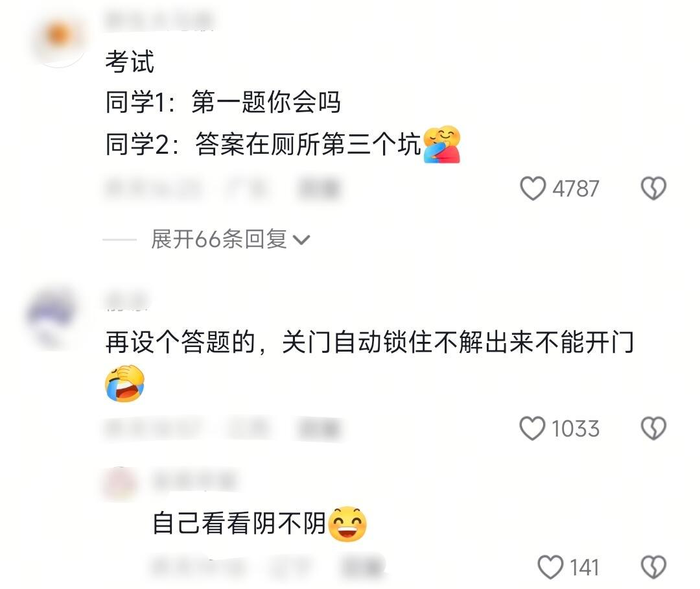The width and height of the screenshot is (700, 589).
Task: Tap the comment text 关门自动锁住不解出来不能开门
Action: click(458, 343)
